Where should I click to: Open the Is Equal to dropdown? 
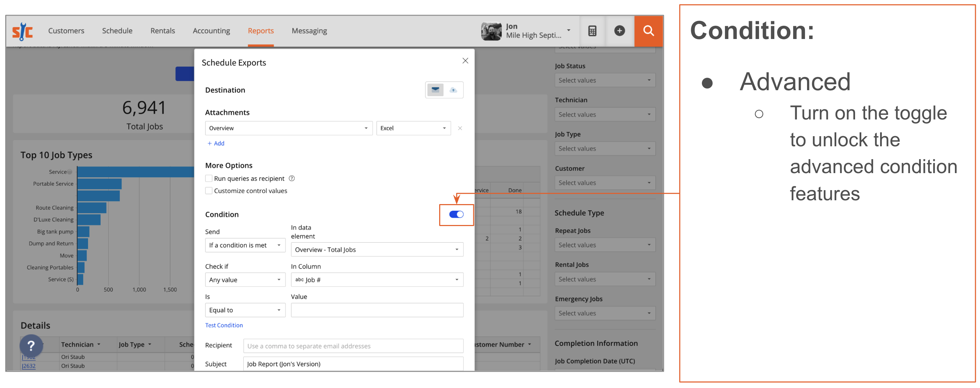pyautogui.click(x=245, y=310)
